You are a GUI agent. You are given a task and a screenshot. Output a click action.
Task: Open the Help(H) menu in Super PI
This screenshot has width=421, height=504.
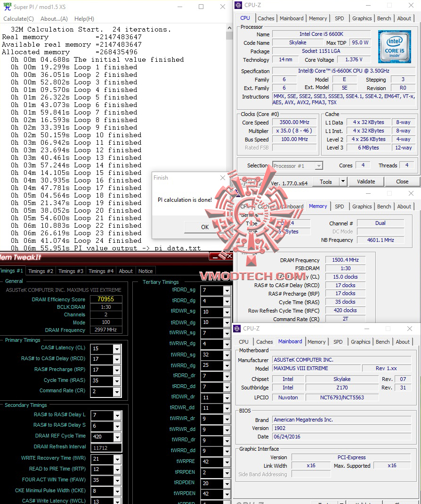[x=84, y=19]
